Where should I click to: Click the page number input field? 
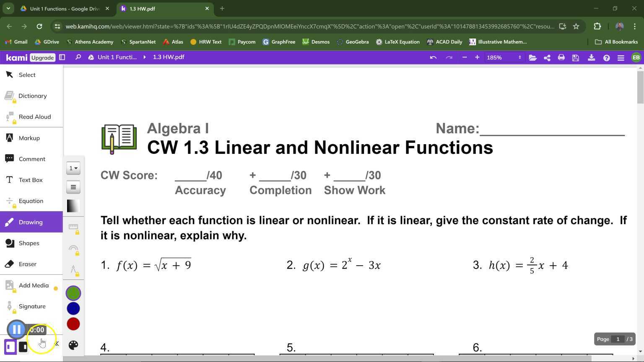(618, 339)
